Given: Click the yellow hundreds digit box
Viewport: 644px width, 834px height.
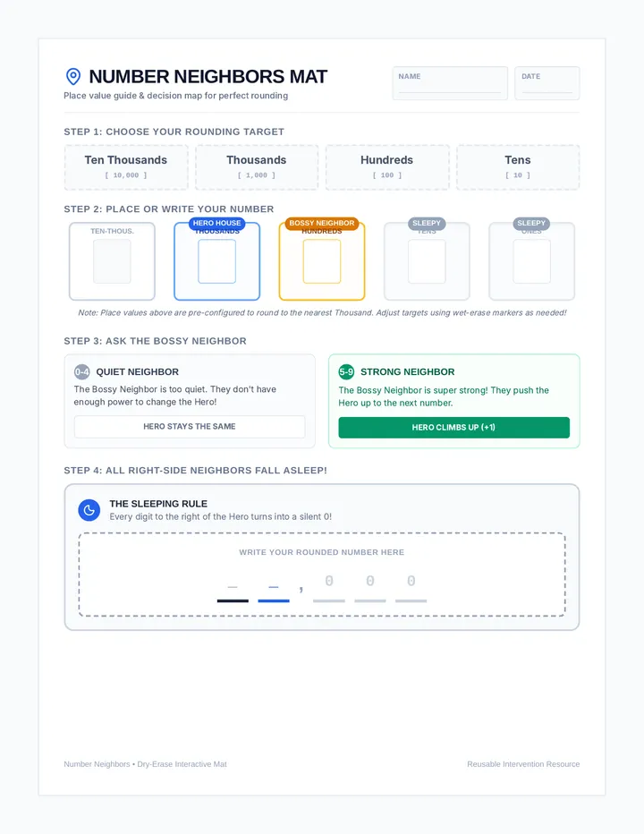Looking at the screenshot, I should (322, 261).
